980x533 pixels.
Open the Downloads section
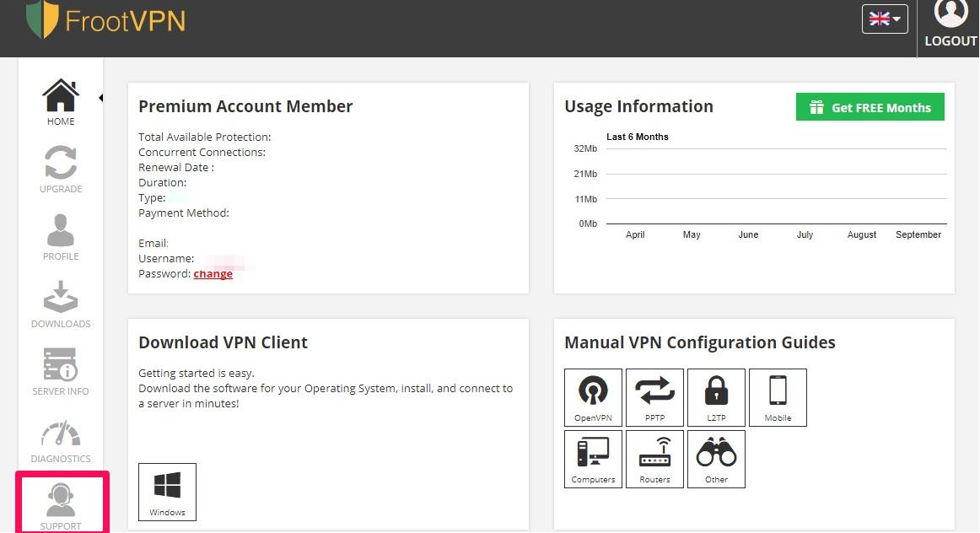[x=61, y=304]
